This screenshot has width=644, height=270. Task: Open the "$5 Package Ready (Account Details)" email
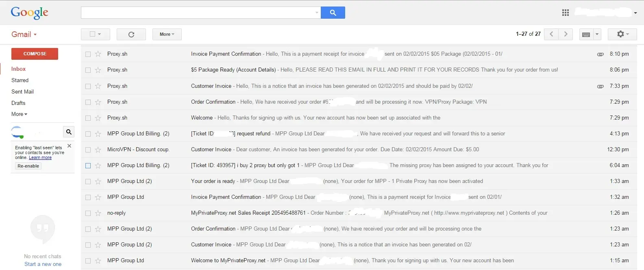coord(359,70)
